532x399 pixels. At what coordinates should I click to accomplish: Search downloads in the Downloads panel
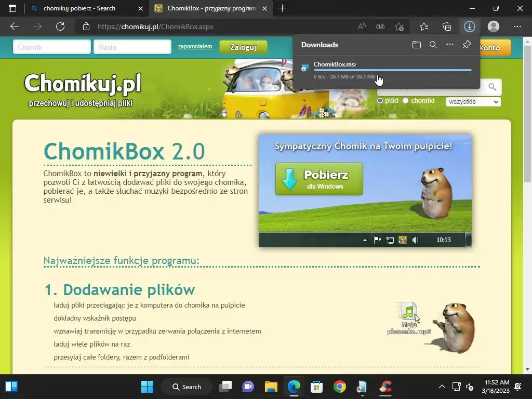433,45
